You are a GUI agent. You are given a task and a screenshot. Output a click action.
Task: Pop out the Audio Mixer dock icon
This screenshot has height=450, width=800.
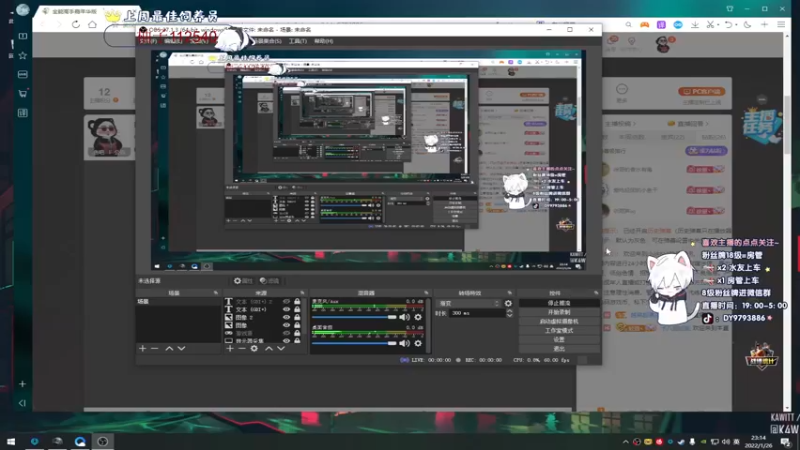426,293
